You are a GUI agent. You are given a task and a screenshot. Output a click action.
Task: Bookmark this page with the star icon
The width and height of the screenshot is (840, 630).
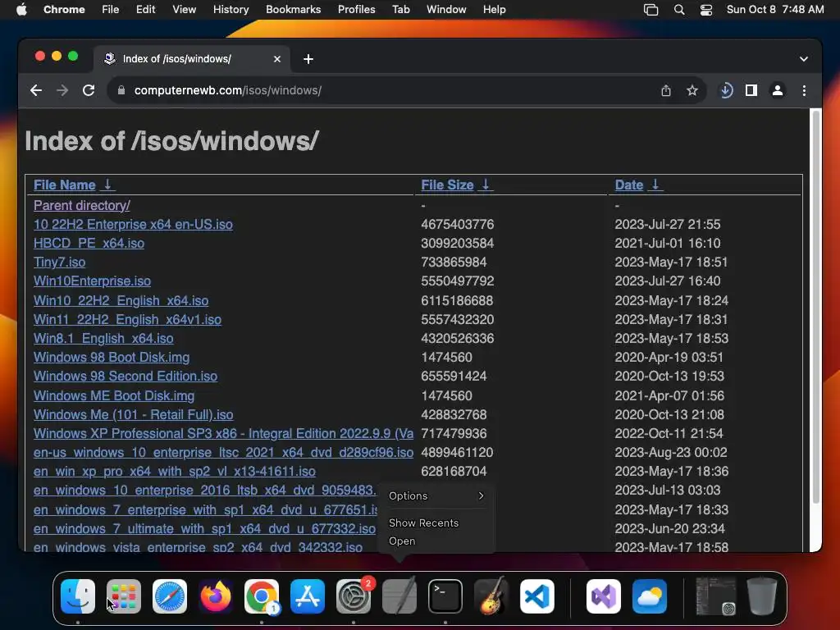pos(692,90)
